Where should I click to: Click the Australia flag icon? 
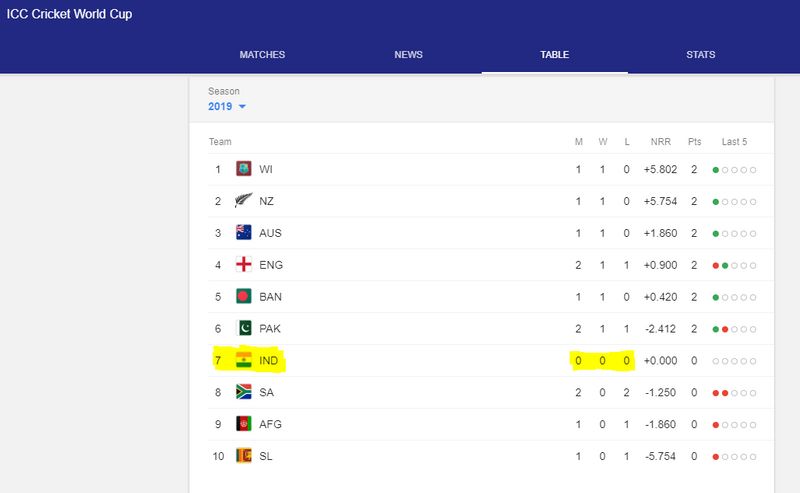pos(243,233)
